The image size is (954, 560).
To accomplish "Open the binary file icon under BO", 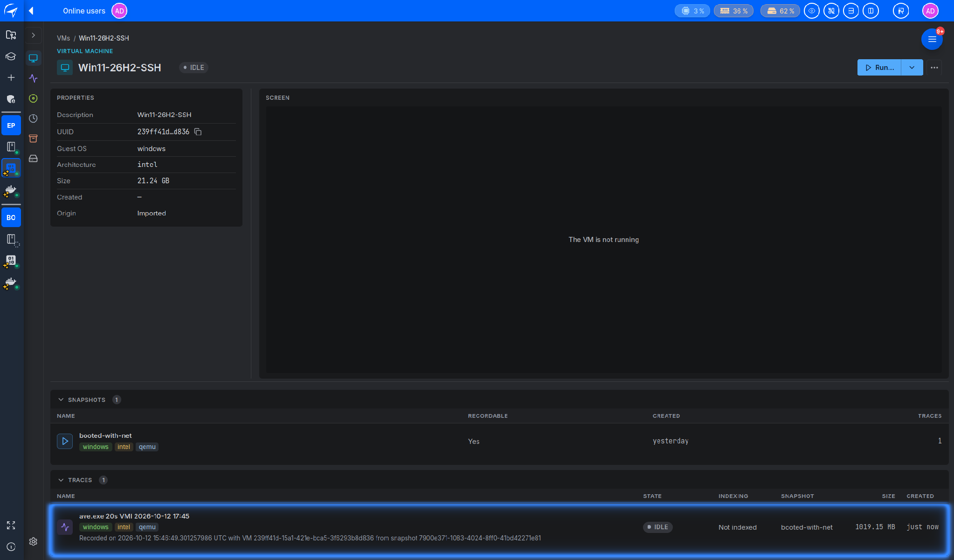I will tap(11, 261).
